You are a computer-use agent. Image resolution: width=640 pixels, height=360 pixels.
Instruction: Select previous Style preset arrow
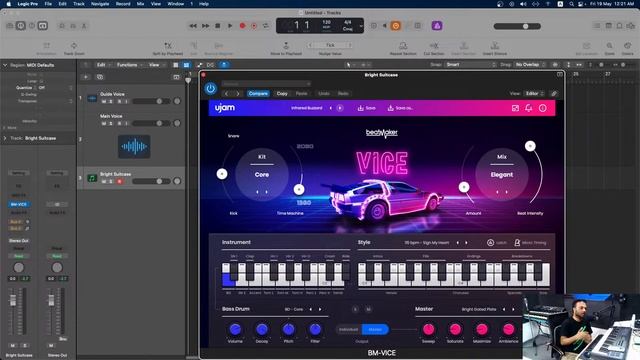click(x=457, y=243)
